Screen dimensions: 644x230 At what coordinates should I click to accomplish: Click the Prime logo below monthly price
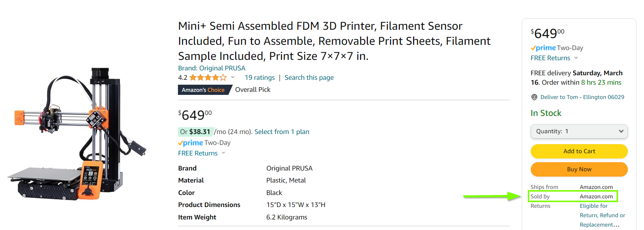pyautogui.click(x=190, y=143)
